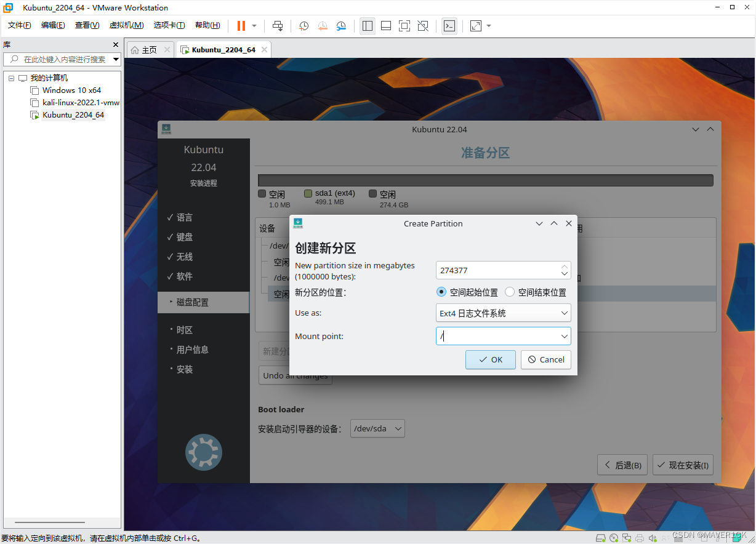Click the home icon on 主页 tab
756x544 pixels.
pyautogui.click(x=135, y=50)
